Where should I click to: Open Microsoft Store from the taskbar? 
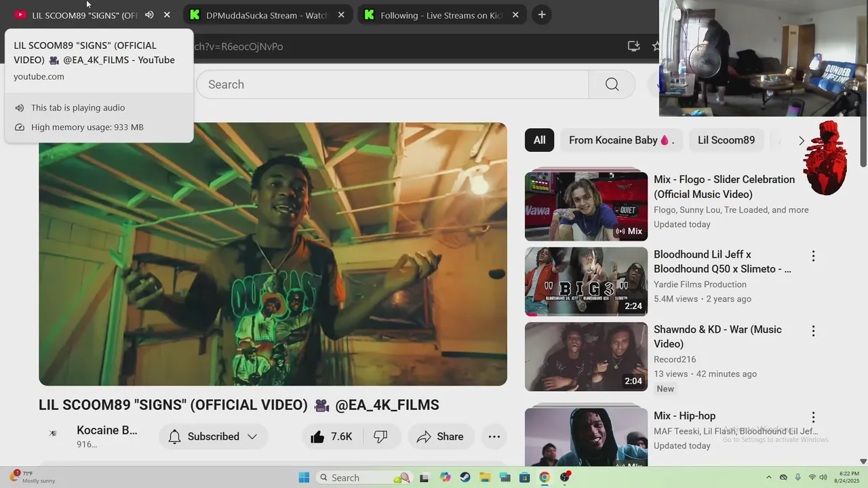pos(525,477)
